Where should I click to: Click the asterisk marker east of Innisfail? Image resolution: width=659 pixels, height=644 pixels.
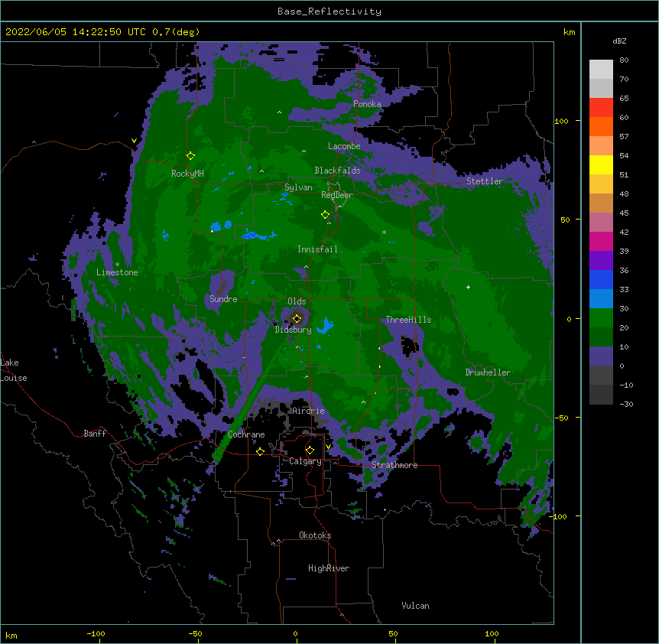pos(384,233)
